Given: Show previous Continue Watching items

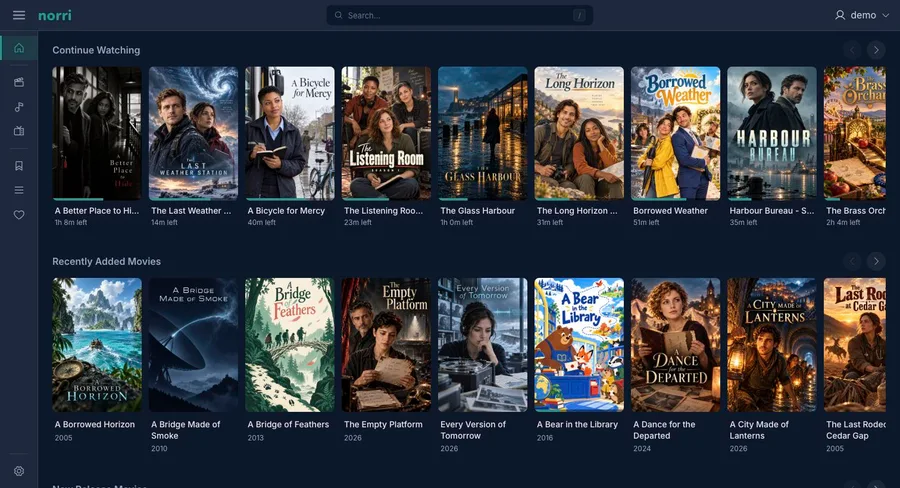Looking at the screenshot, I should coord(852,50).
